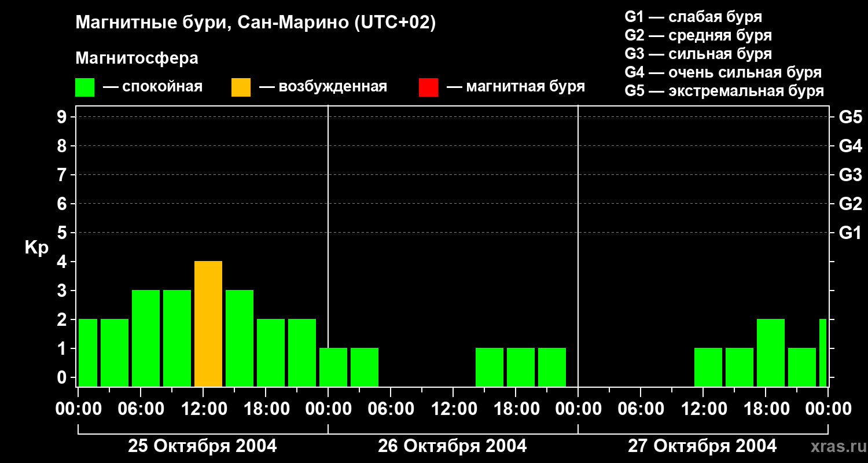Click the 'G1 — слабая буря' legend line
The height and width of the screenshot is (463, 868).
coord(693,17)
